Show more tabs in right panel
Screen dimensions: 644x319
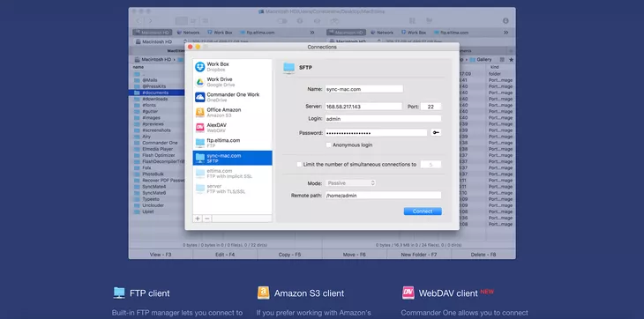(x=506, y=33)
